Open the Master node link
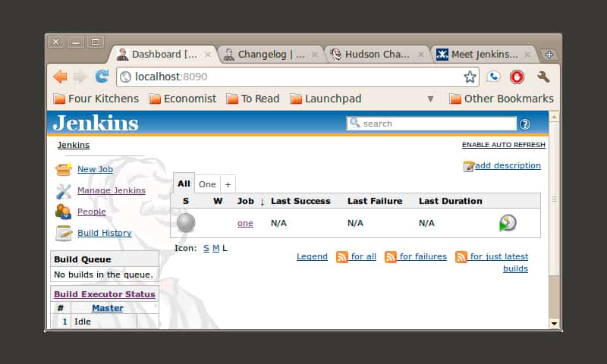The image size is (607, 364). pos(108,309)
